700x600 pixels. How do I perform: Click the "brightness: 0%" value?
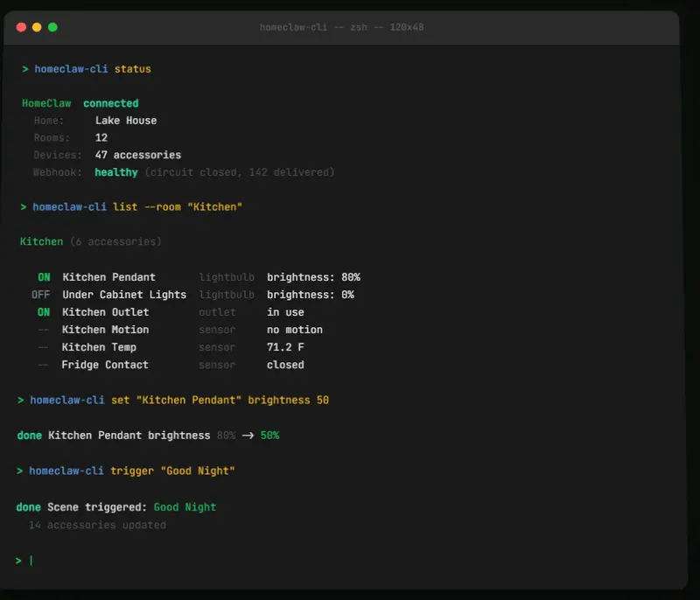coord(311,295)
